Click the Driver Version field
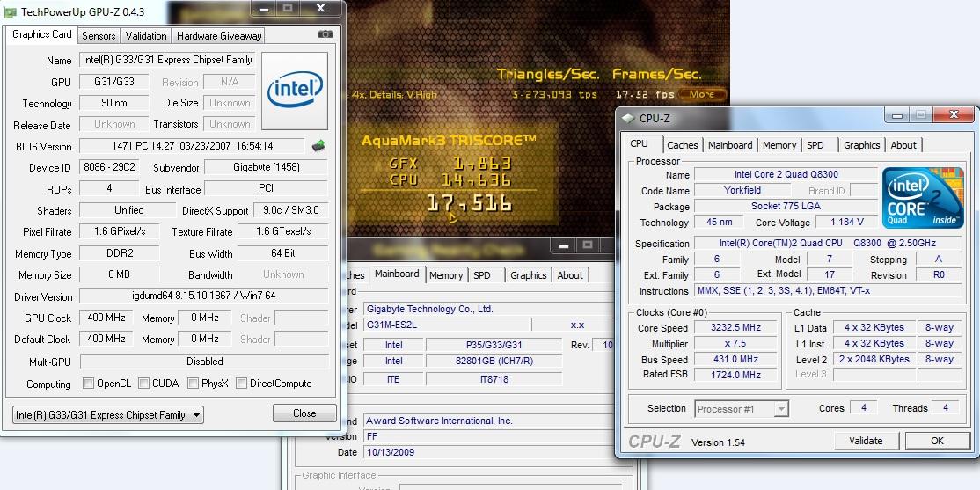 [204, 296]
